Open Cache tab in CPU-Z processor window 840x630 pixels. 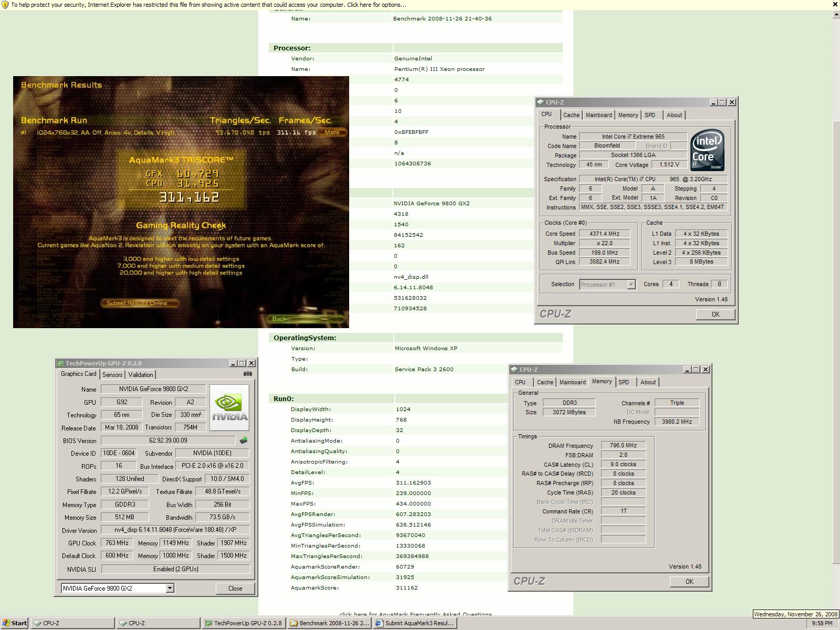[x=571, y=115]
